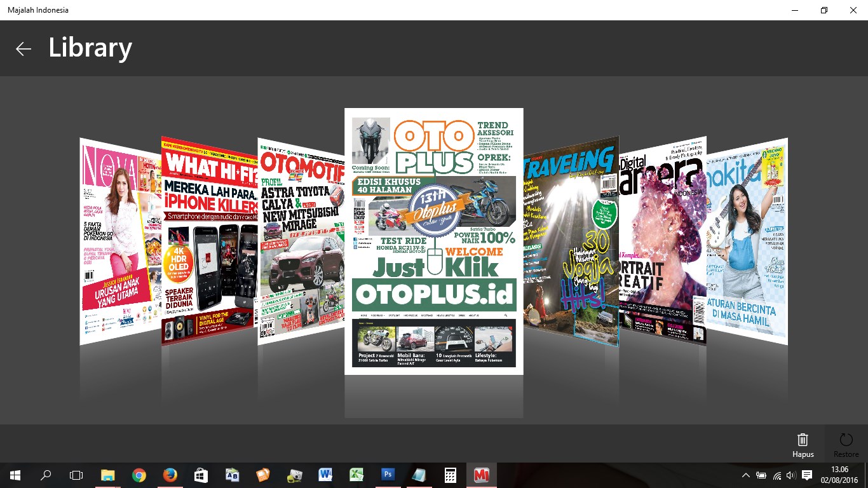
Task: Open the centered OTO PLUS magazine
Action: (x=434, y=241)
